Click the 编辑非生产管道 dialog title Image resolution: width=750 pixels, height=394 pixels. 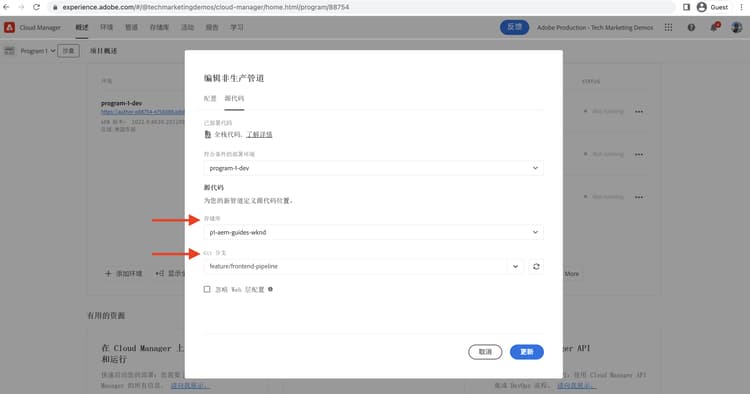(234, 78)
